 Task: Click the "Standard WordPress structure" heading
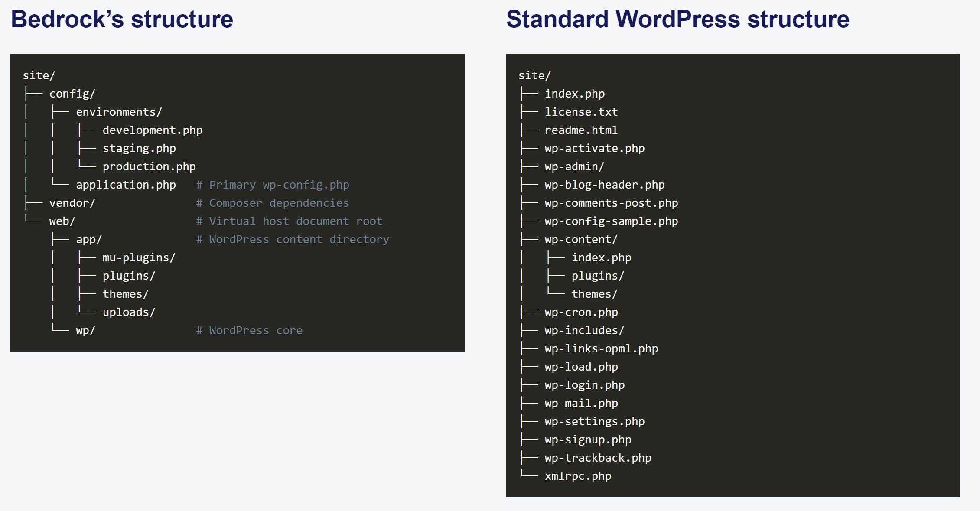tap(677, 20)
